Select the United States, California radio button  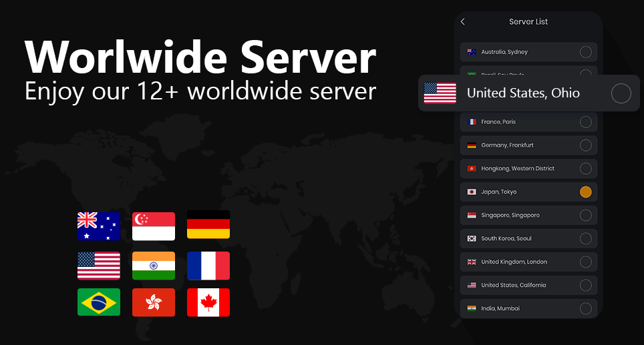(x=585, y=285)
